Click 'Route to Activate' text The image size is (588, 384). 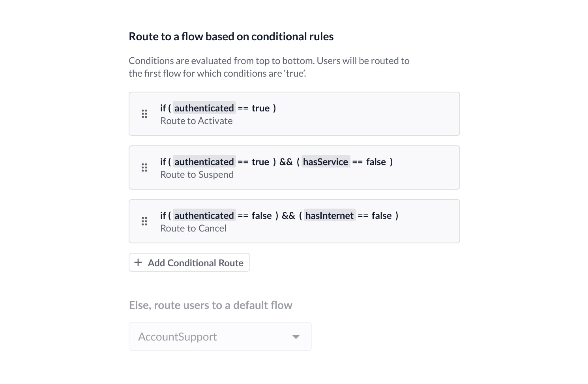pos(196,121)
